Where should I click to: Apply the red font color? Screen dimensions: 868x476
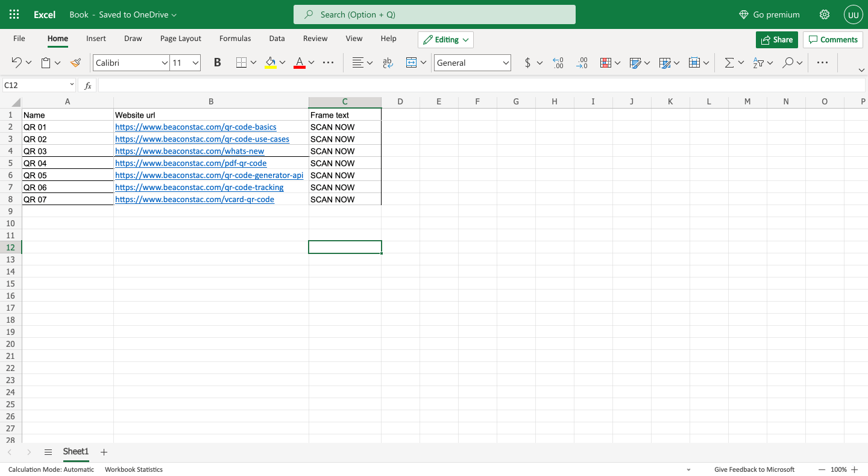[299, 62]
